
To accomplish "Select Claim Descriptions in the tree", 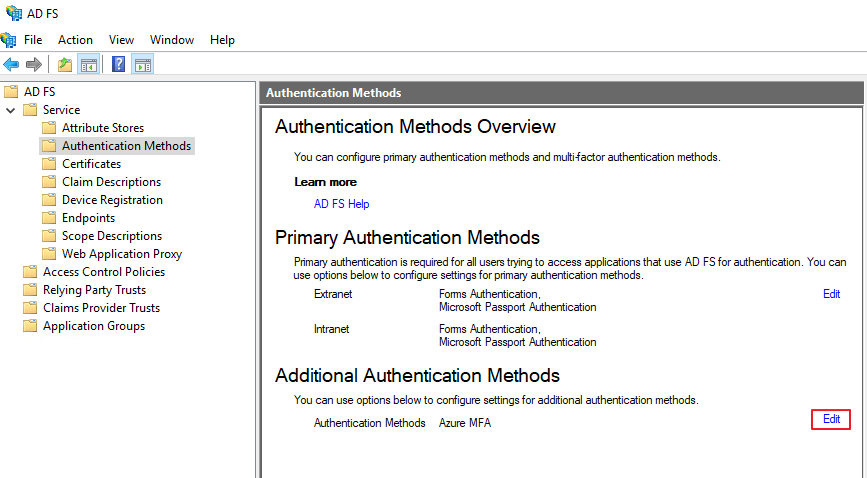I will coord(111,182).
